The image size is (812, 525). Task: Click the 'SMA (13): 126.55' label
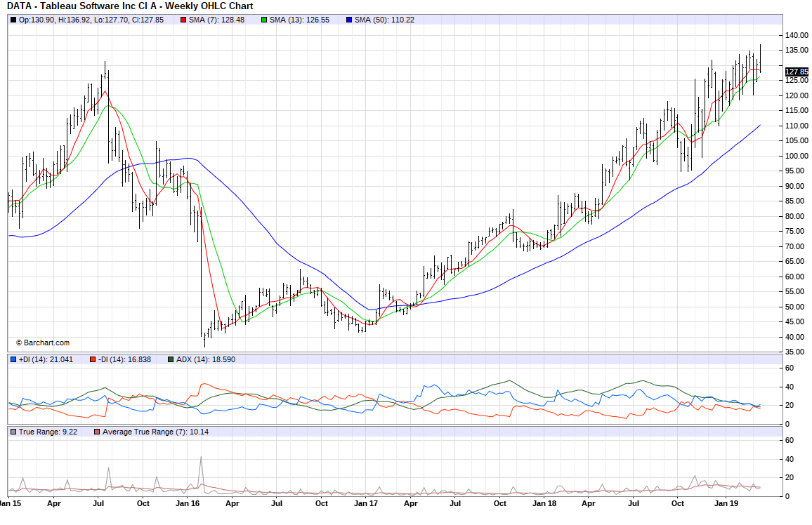(299, 20)
